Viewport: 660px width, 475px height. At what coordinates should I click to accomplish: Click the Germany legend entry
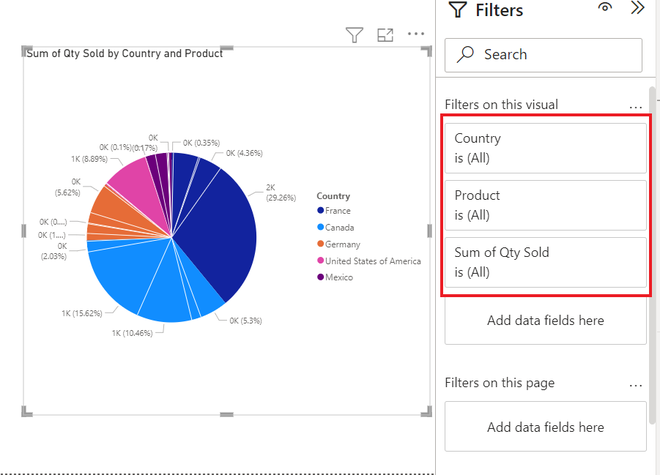pos(341,244)
